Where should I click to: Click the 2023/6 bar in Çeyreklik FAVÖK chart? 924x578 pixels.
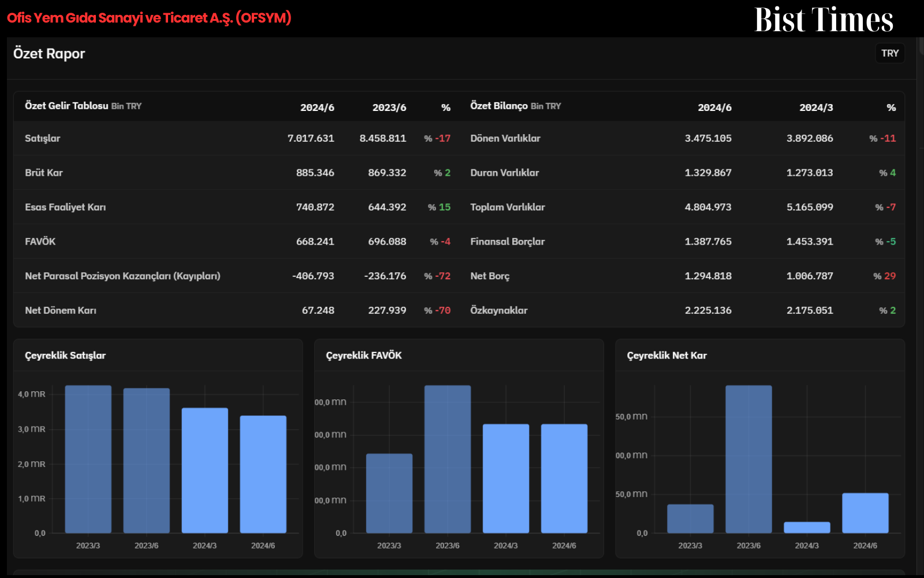[448, 459]
